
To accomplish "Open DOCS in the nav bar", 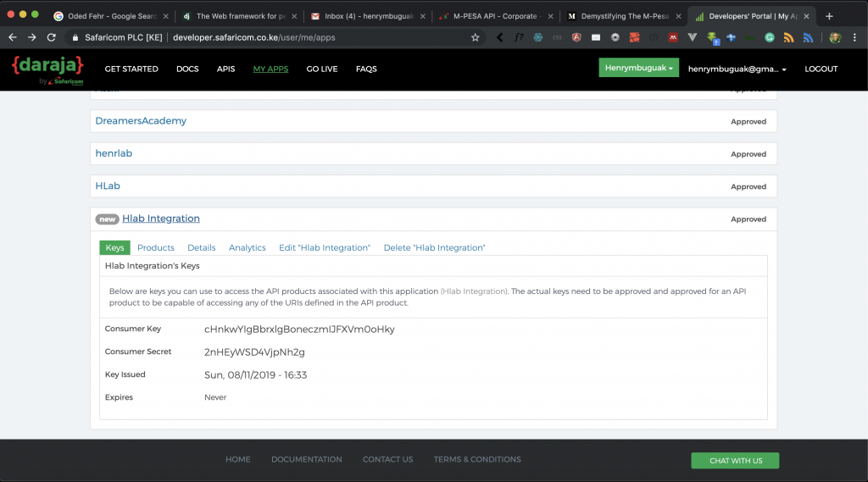I will click(187, 69).
